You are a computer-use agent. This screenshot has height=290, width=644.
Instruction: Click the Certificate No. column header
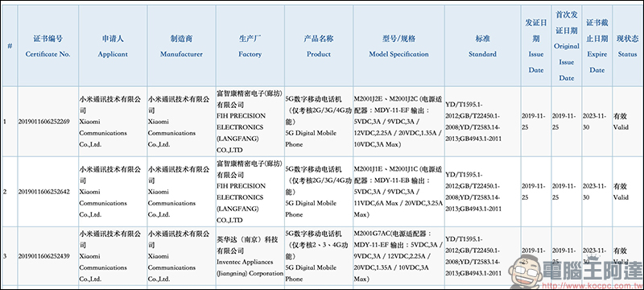48,46
